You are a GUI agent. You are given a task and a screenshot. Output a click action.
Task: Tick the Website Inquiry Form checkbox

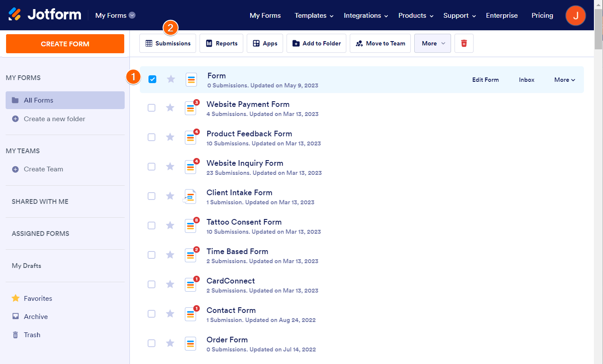pyautogui.click(x=152, y=167)
